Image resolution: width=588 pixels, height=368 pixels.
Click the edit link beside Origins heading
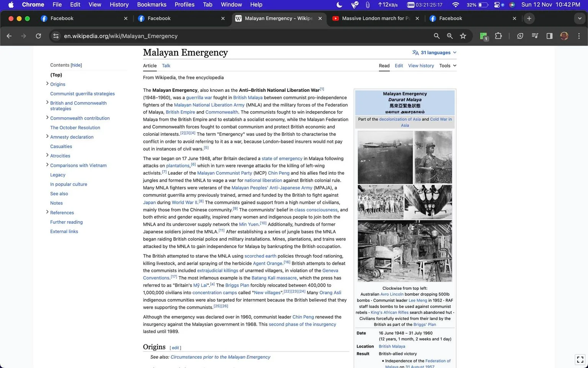click(x=175, y=348)
